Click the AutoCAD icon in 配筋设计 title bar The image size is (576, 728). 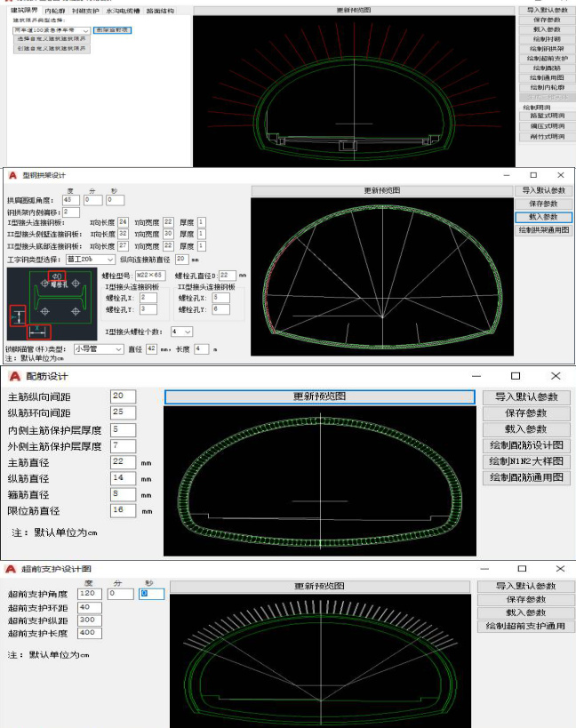tap(12, 376)
